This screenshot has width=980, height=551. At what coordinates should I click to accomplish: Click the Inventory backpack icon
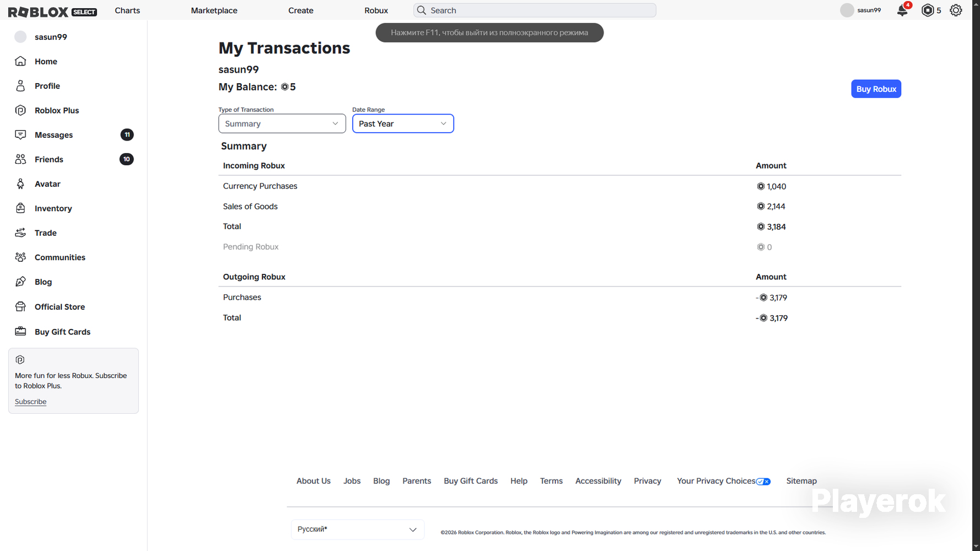(x=20, y=208)
